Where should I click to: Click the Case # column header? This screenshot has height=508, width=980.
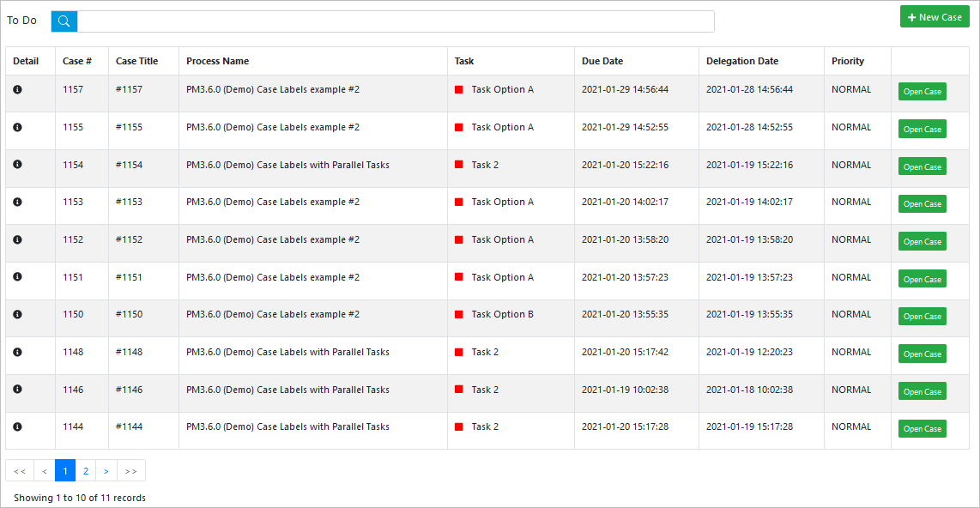pyautogui.click(x=77, y=61)
